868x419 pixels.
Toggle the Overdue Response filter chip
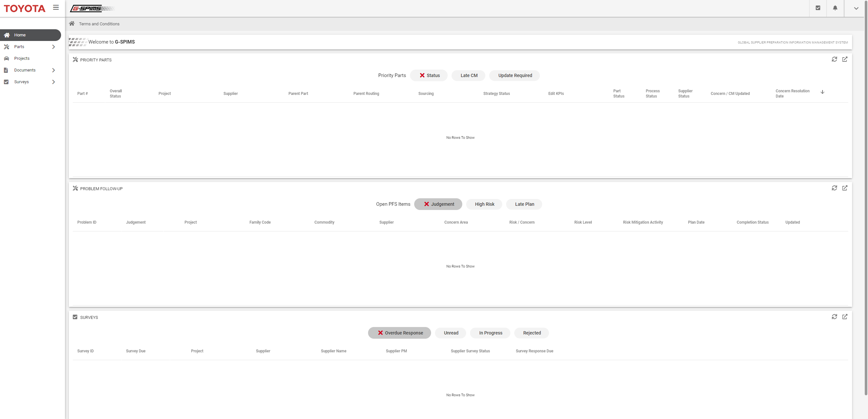coord(399,333)
